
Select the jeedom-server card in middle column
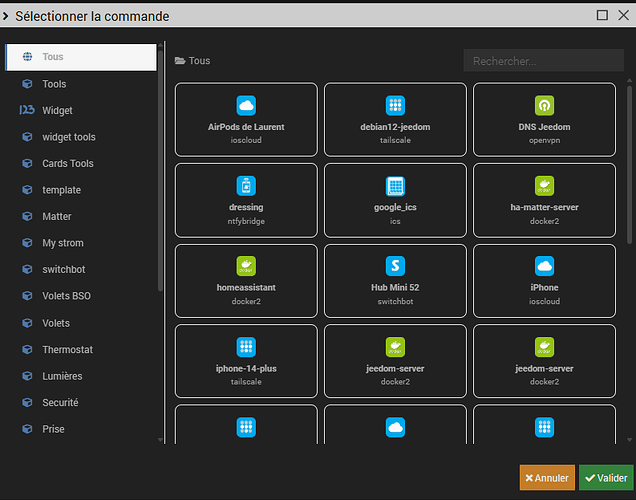[395, 361]
